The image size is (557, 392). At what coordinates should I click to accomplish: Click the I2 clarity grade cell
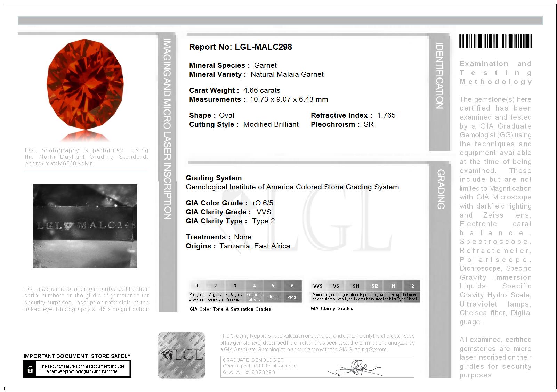[x=412, y=286]
